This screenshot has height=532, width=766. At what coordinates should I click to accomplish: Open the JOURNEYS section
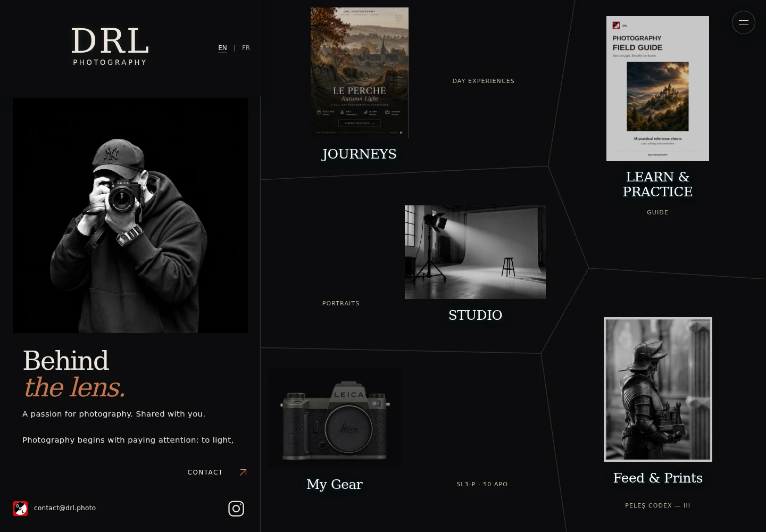coord(359,154)
